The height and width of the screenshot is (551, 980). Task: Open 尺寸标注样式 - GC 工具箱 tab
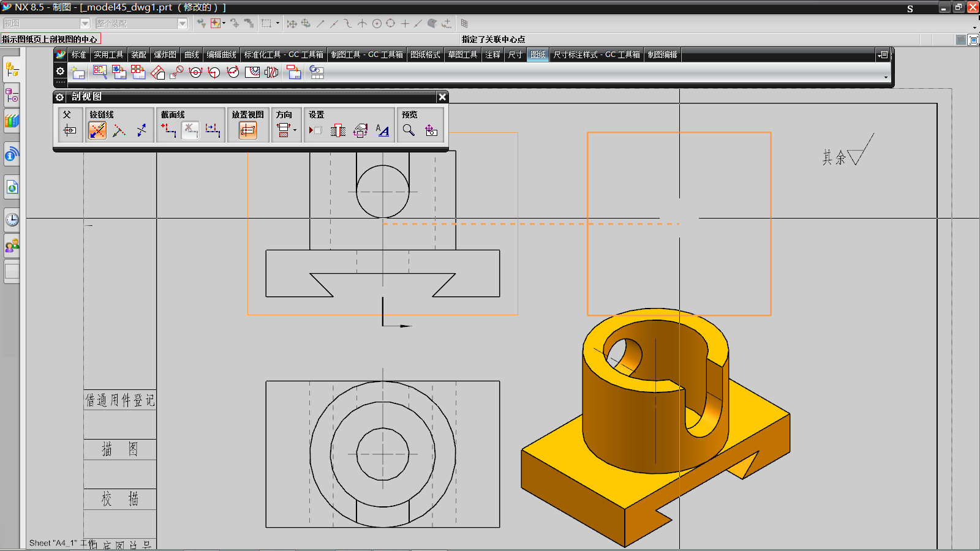click(x=597, y=54)
